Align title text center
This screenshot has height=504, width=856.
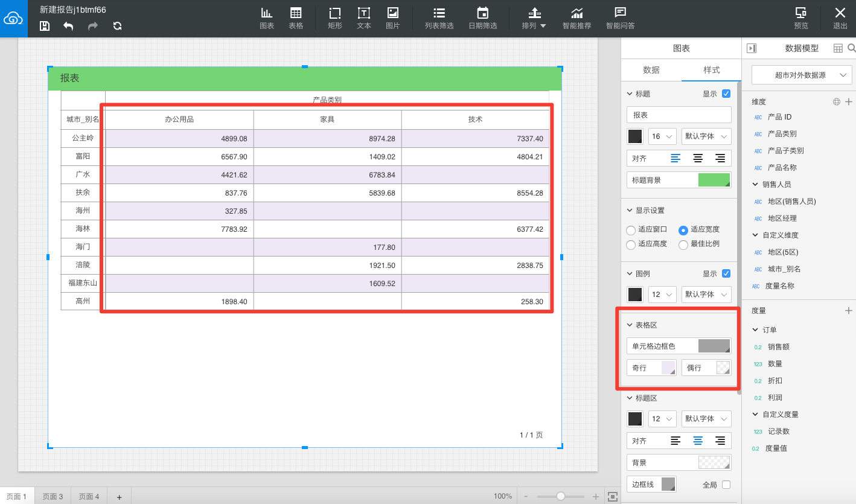pos(698,158)
